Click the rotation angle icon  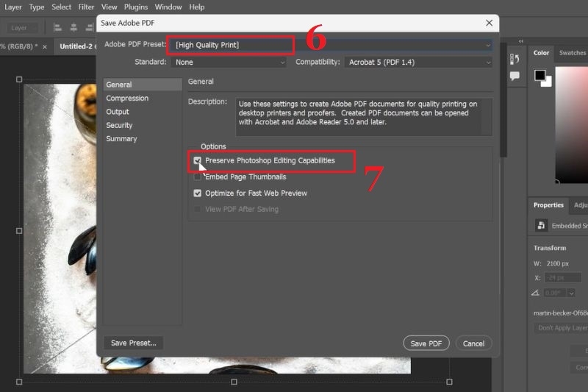pyautogui.click(x=535, y=293)
